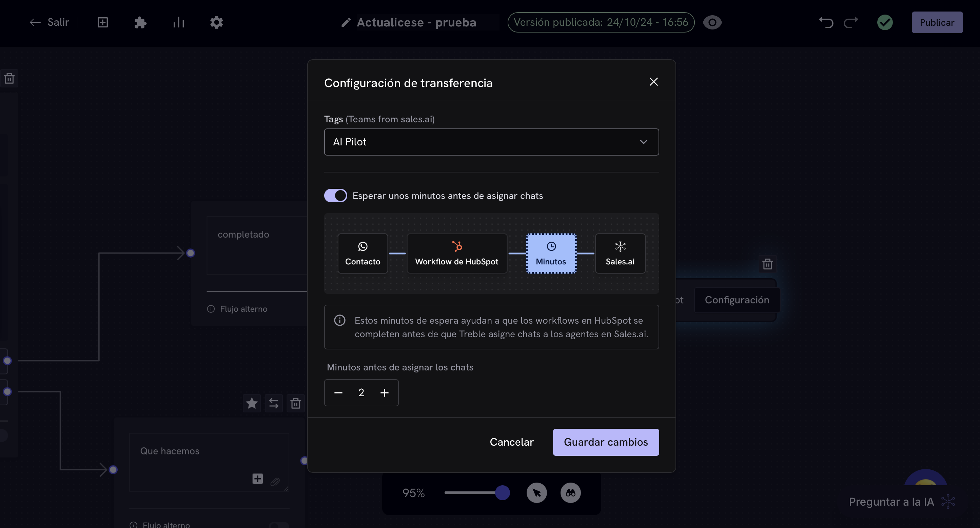Increase minutes with the plus stepper
Viewport: 980px width, 528px height.
click(x=384, y=392)
